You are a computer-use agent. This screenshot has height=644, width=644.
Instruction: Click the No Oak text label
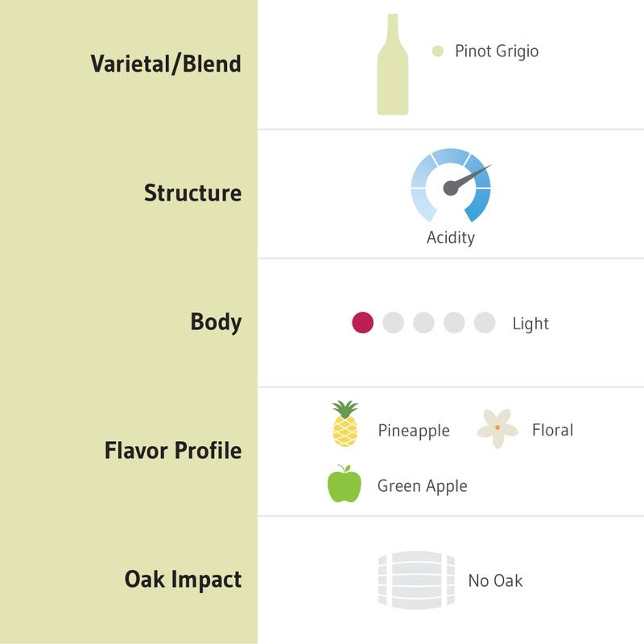tap(495, 580)
